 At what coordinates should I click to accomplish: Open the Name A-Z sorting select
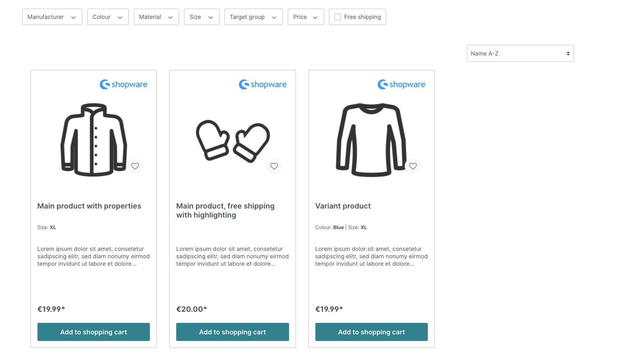coord(520,53)
